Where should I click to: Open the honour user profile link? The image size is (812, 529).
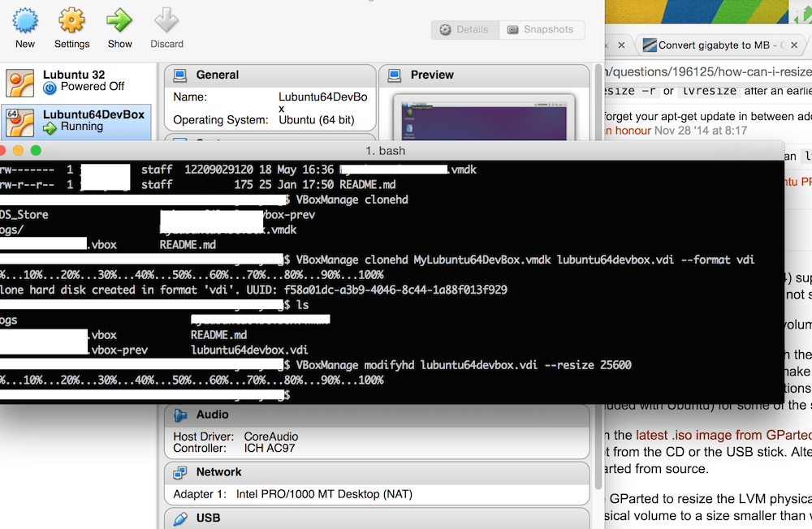pyautogui.click(x=628, y=131)
